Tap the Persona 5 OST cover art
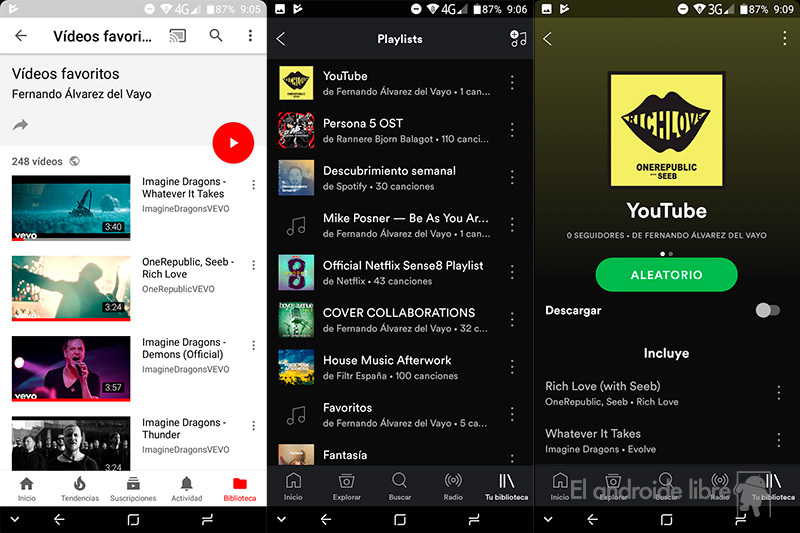 coord(296,130)
